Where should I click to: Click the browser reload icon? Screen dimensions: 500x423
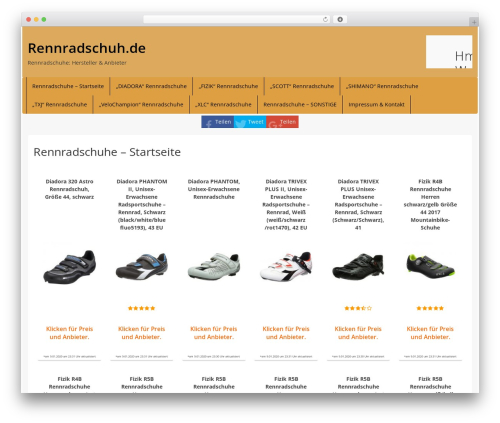[x=325, y=19]
